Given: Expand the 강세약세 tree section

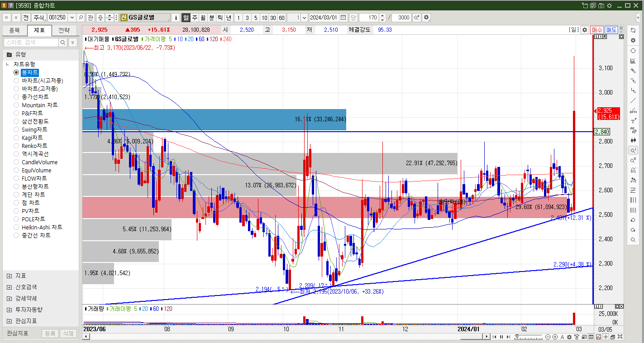Looking at the screenshot, I should click(x=10, y=298).
